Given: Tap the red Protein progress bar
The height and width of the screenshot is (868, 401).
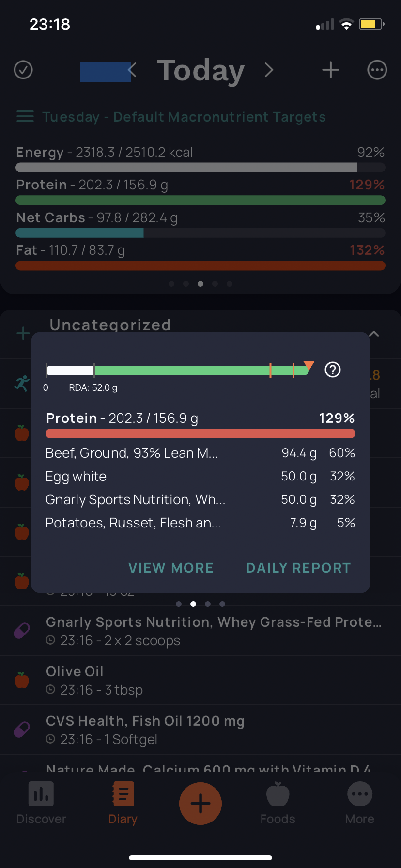Looking at the screenshot, I should (x=200, y=434).
